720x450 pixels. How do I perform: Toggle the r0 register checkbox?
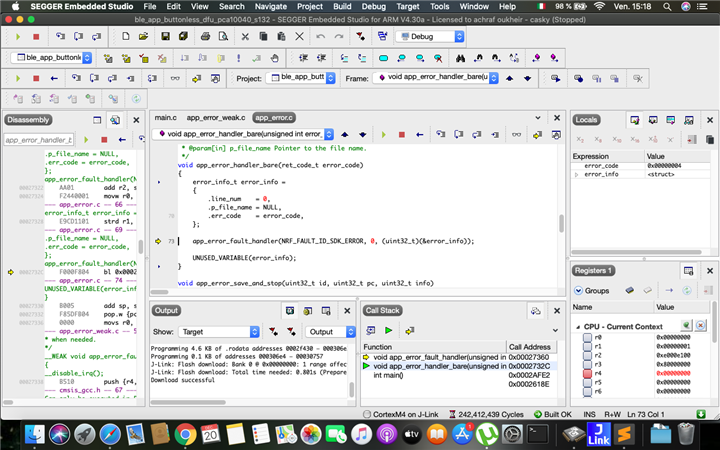(587, 338)
